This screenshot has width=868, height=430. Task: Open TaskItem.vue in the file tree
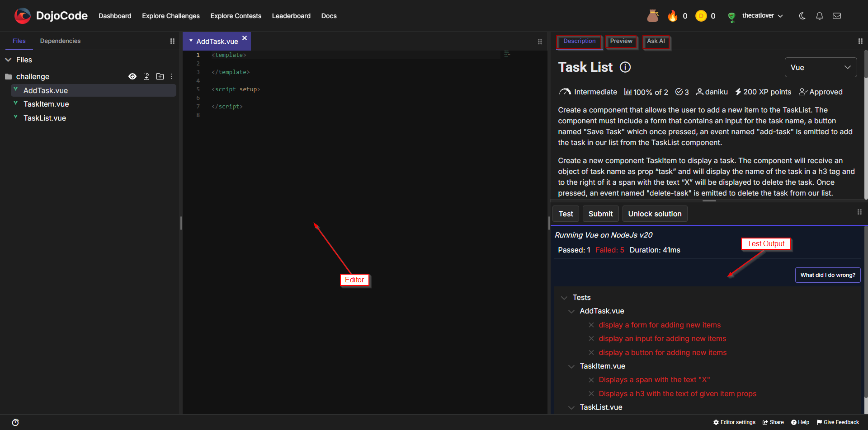tap(46, 104)
